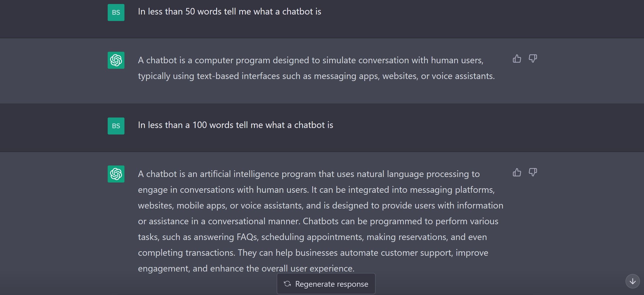Give positive feedback on the second response
644x295 pixels.
(x=517, y=172)
